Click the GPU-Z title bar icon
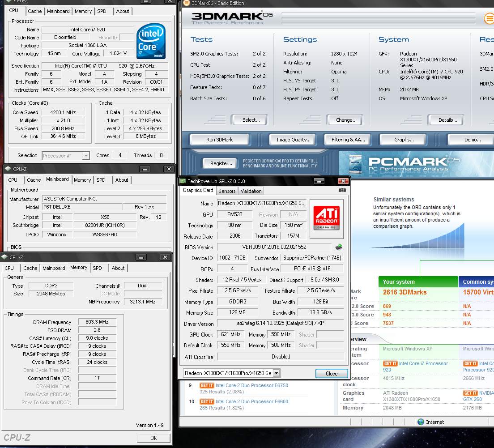494x448 pixels. coord(183,181)
